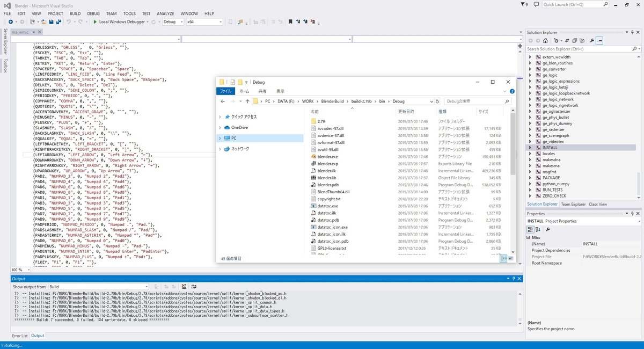
Task: Switch to Class View tab
Action: pyautogui.click(x=598, y=204)
